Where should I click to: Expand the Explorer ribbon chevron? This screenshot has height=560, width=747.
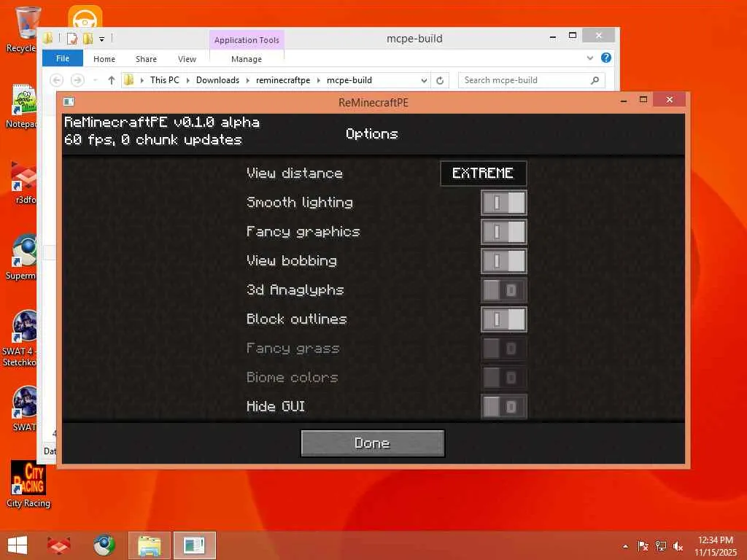point(589,58)
